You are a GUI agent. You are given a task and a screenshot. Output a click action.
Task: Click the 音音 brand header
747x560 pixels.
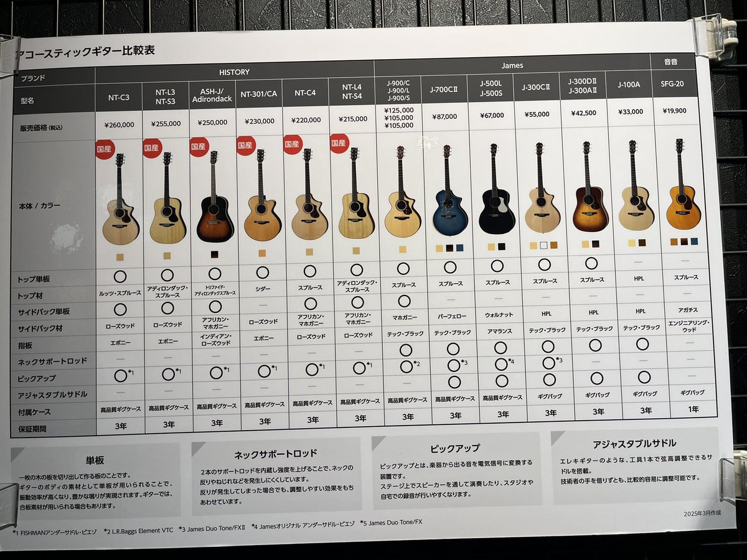pyautogui.click(x=671, y=60)
